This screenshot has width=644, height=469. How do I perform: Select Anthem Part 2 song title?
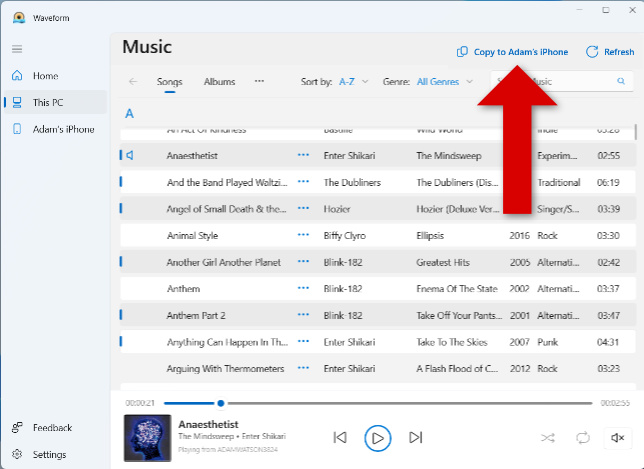pyautogui.click(x=196, y=315)
